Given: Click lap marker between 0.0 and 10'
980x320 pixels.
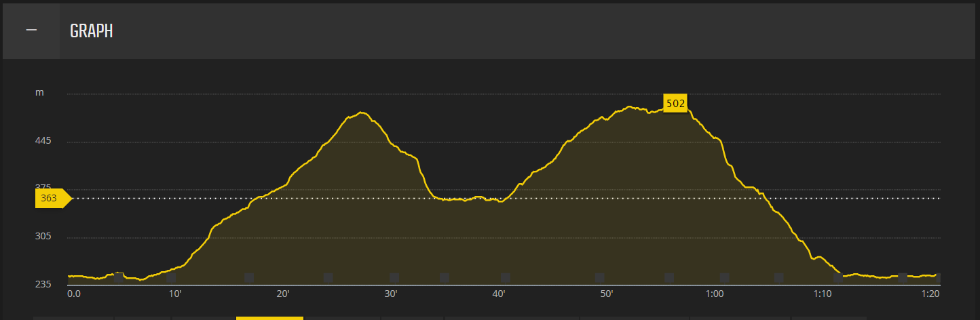Looking at the screenshot, I should tap(119, 277).
